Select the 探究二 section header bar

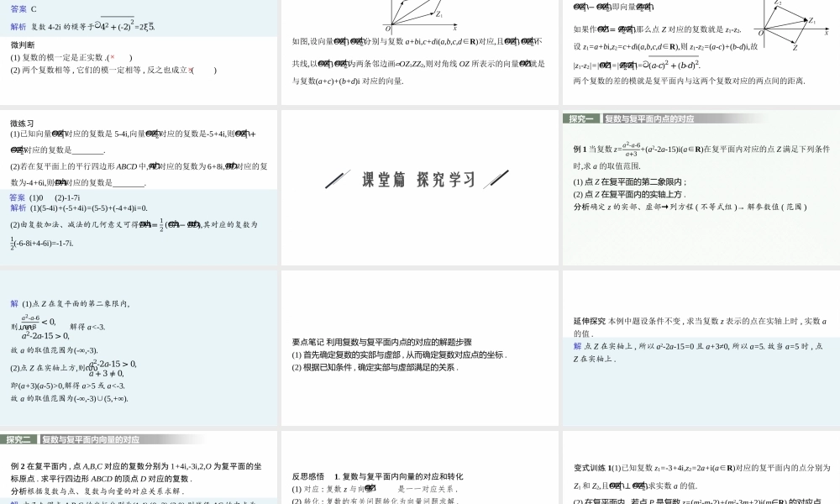17,438
